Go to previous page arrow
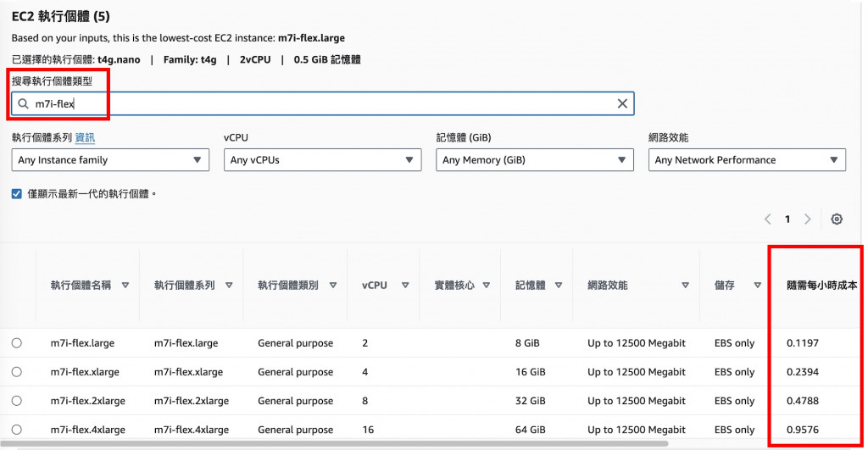868x450 pixels. tap(767, 219)
